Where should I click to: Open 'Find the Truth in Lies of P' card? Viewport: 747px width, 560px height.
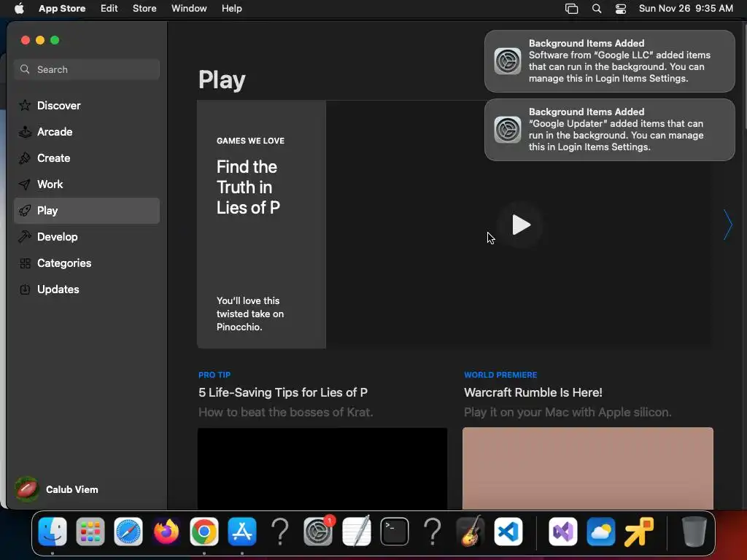point(262,225)
